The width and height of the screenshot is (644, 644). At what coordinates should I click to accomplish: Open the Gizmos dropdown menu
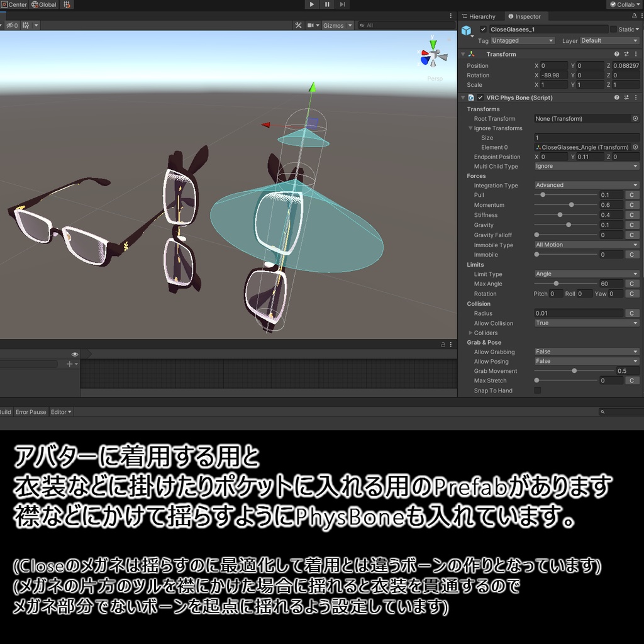point(338,25)
